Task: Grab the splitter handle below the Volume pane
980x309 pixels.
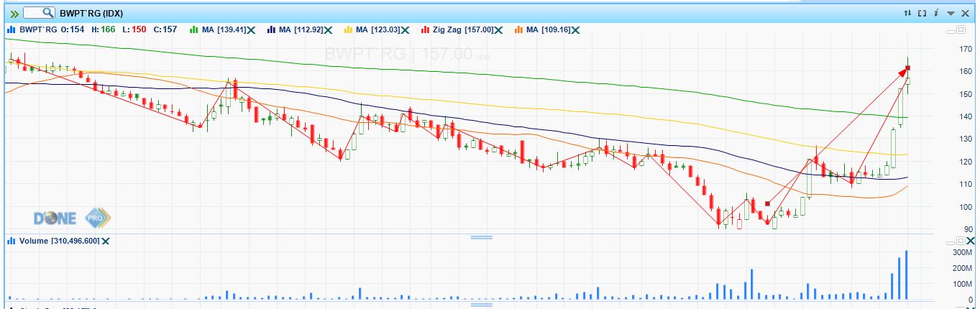Action: click(481, 305)
